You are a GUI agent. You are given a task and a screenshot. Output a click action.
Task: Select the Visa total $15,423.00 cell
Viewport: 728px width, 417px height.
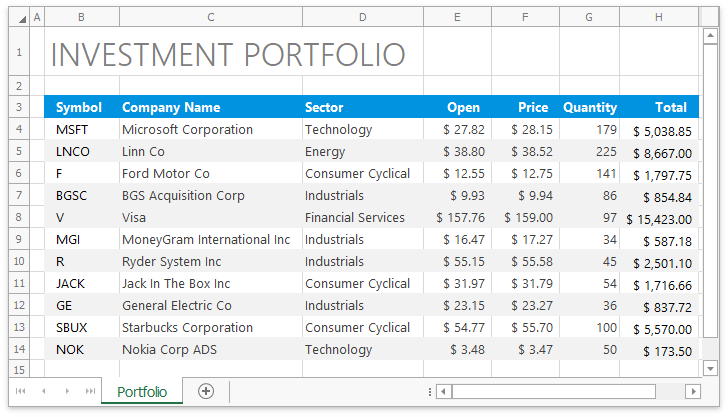click(x=659, y=217)
